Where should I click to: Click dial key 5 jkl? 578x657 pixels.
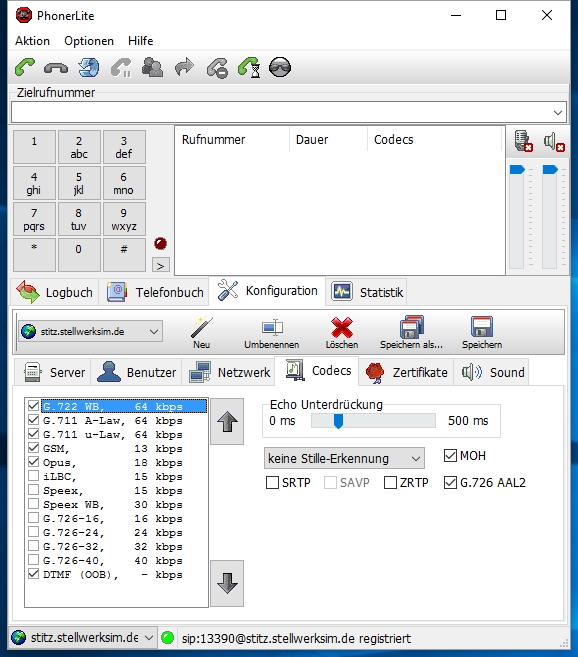pyautogui.click(x=79, y=183)
